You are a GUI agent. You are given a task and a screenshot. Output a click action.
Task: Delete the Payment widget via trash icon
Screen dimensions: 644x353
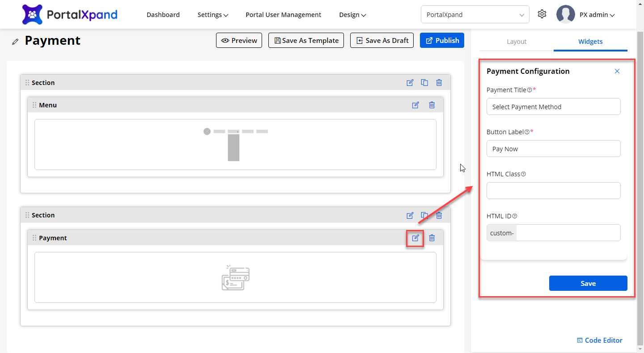432,238
